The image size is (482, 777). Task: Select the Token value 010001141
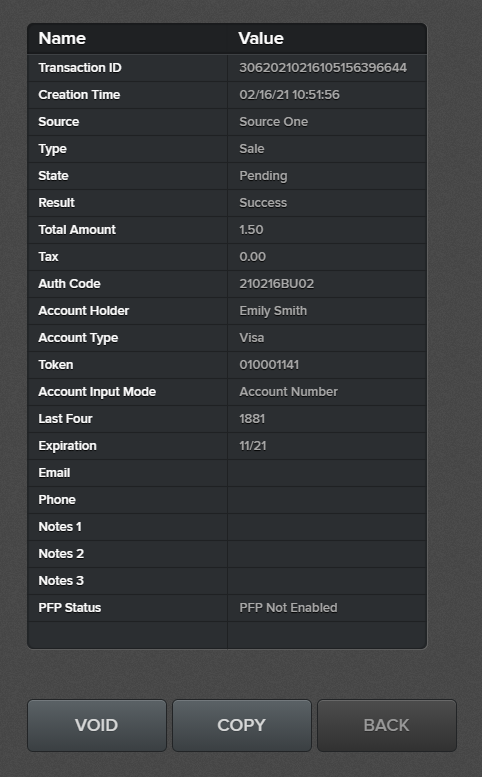click(269, 365)
